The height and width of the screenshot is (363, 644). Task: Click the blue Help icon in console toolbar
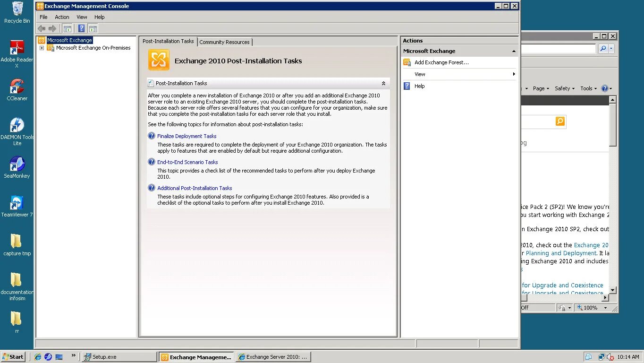(x=81, y=29)
